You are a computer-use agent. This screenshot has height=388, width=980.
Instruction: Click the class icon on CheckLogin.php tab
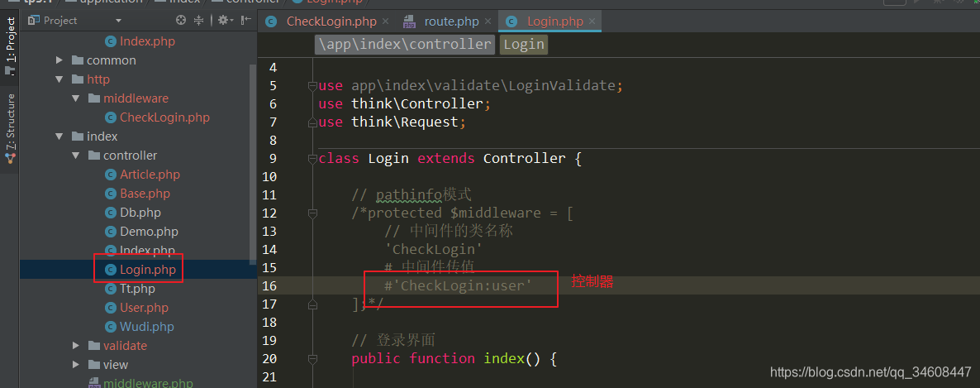click(271, 22)
